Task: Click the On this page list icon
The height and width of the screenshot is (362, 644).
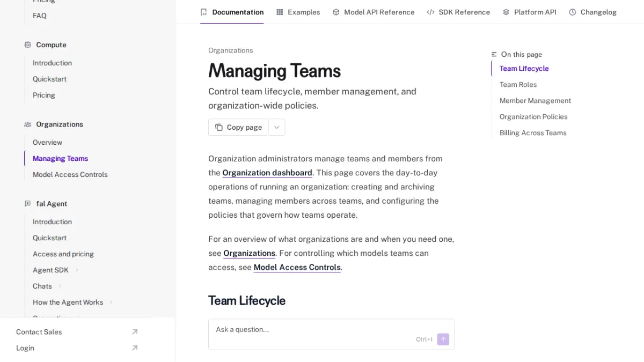Action: tap(494, 54)
